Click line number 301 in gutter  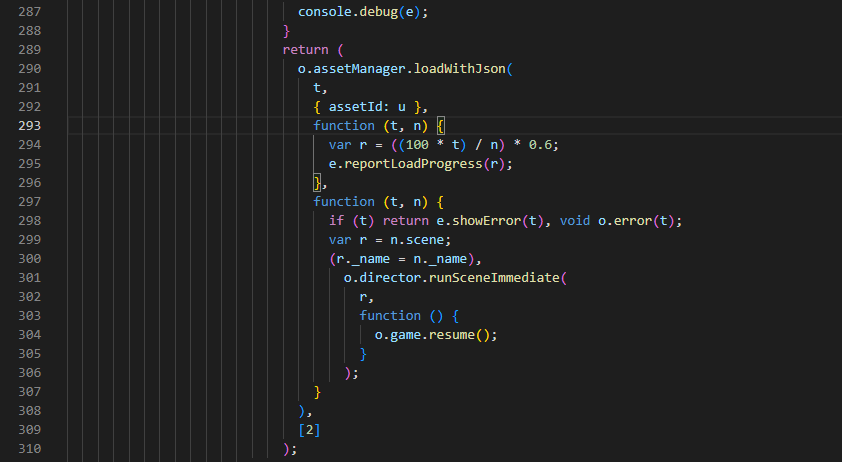click(x=30, y=278)
